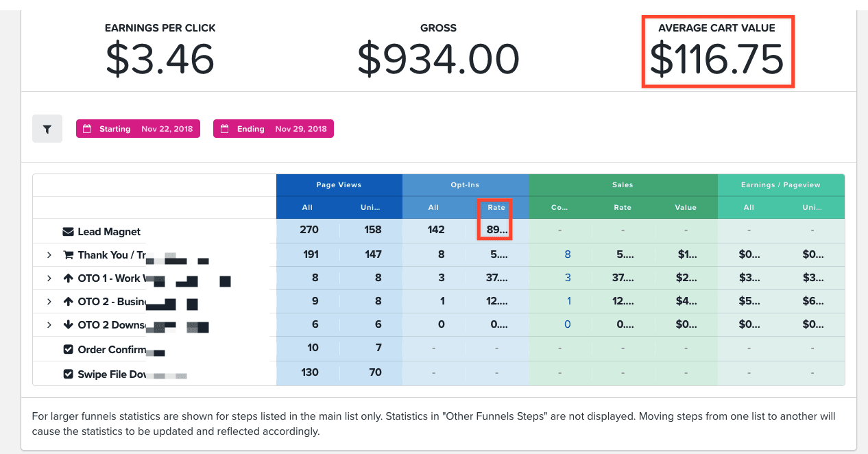
Task: Click the sales count link 8
Action: (x=567, y=254)
